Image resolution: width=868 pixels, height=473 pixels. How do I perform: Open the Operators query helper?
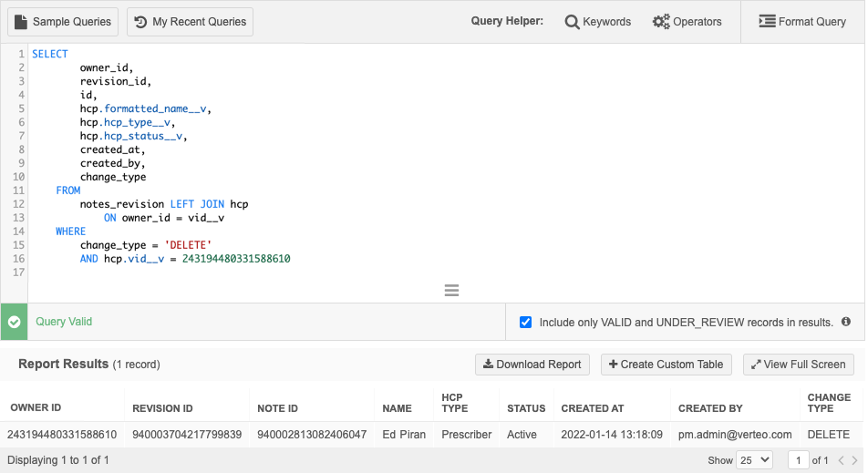coord(687,22)
